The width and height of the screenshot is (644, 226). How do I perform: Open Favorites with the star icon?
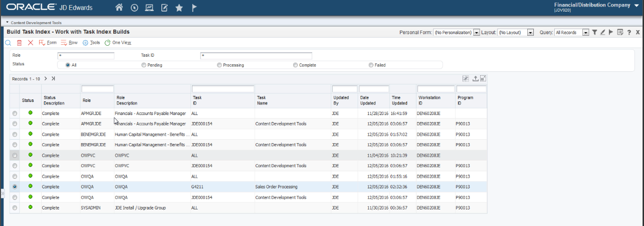179,8
